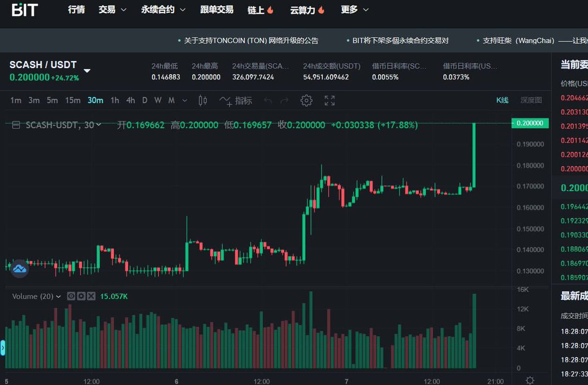Click the 24h最低 value 0.146883
Image resolution: width=588 pixels, height=385 pixels.
[x=166, y=77]
